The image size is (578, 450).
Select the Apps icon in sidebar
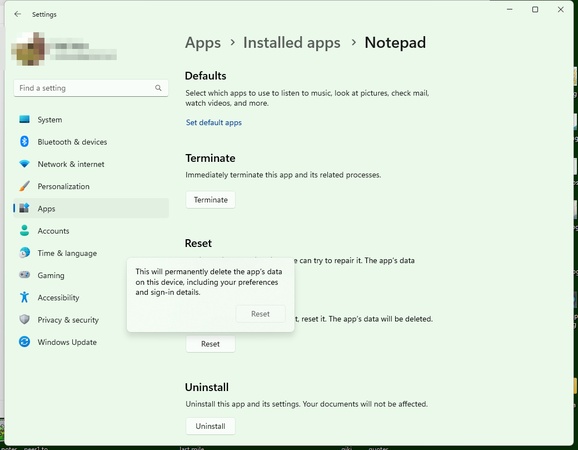click(24, 208)
